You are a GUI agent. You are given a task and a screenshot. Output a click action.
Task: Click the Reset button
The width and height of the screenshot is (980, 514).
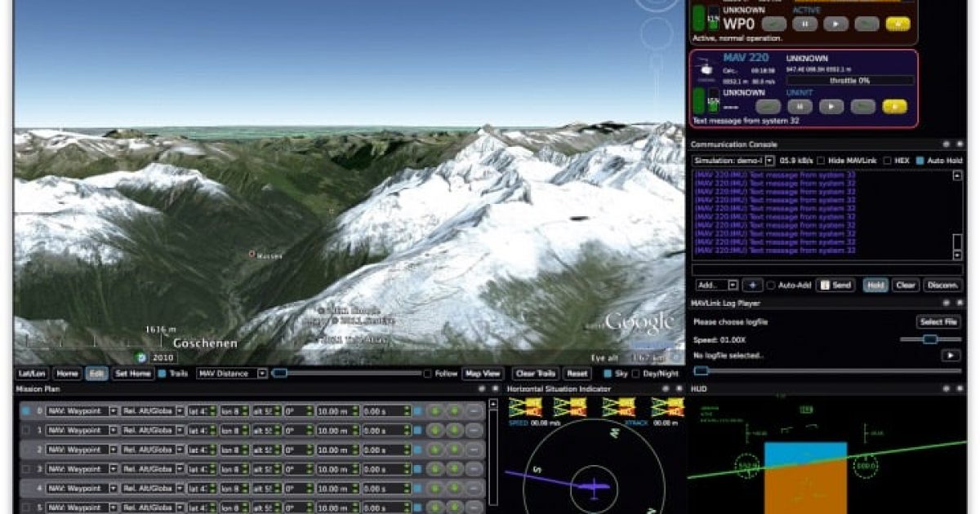coord(577,374)
